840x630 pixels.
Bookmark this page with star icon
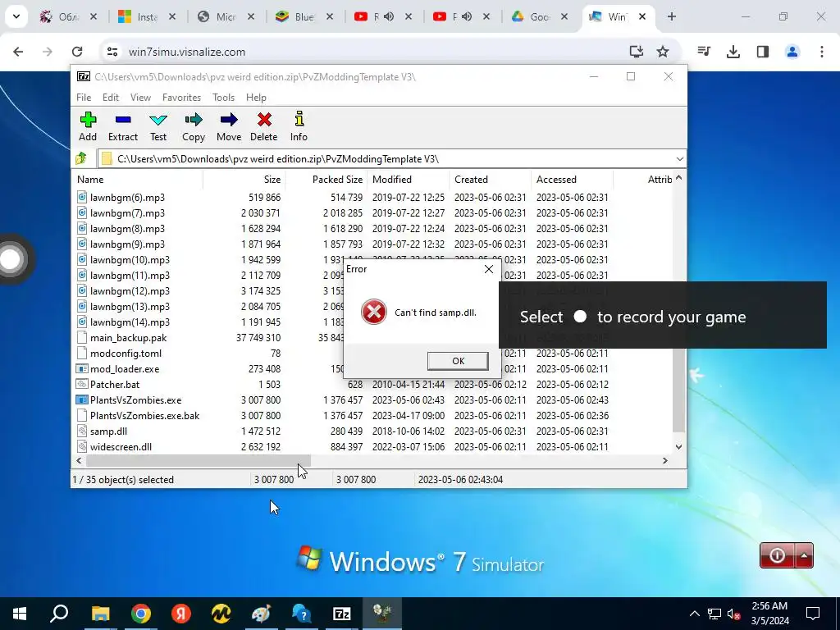663,52
